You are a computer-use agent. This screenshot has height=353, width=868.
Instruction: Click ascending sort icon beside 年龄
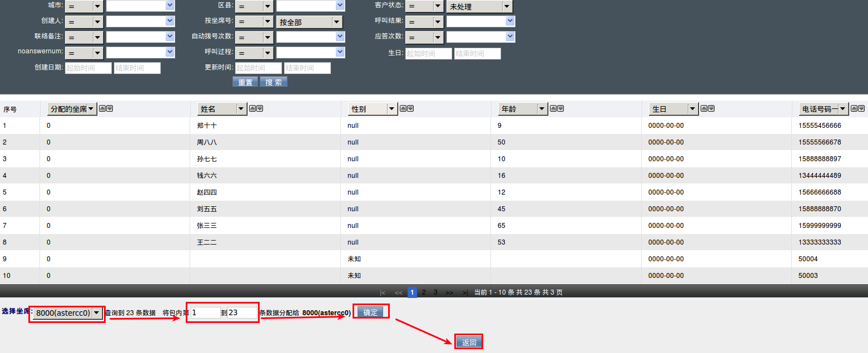click(553, 108)
